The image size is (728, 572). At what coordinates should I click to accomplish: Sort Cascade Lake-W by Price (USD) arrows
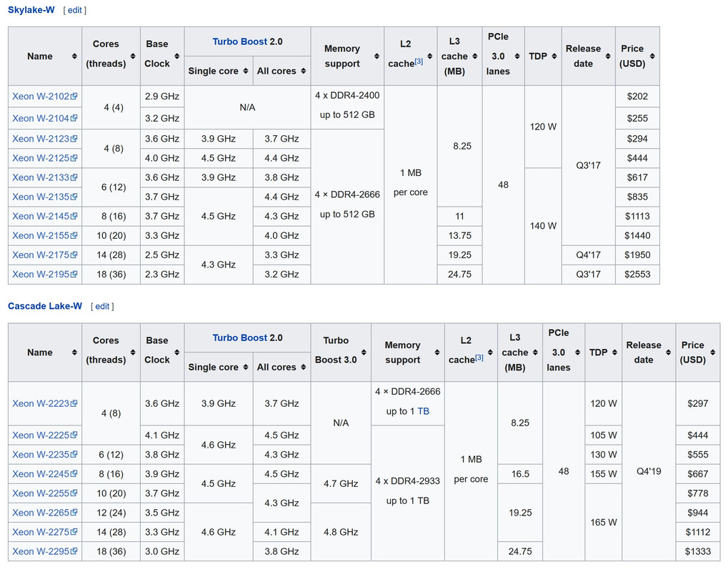[x=713, y=352]
